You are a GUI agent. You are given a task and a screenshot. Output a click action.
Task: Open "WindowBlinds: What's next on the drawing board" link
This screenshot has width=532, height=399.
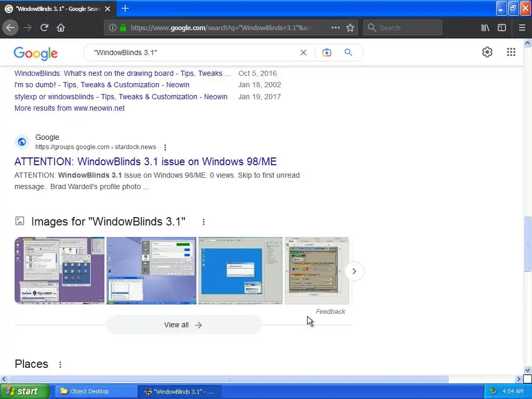[x=123, y=73]
